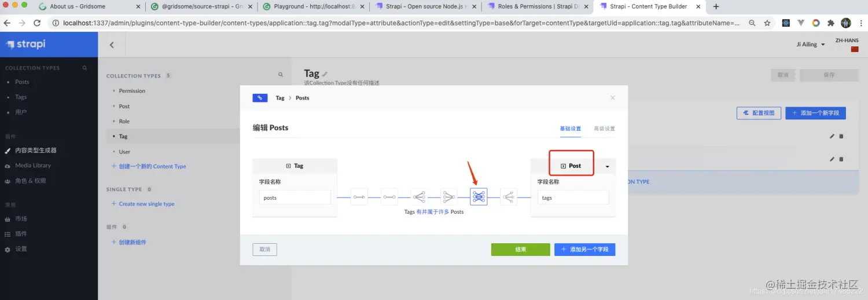Switch to @gridsome/source-strapi browser tab
The height and width of the screenshot is (300, 868).
click(x=200, y=6)
